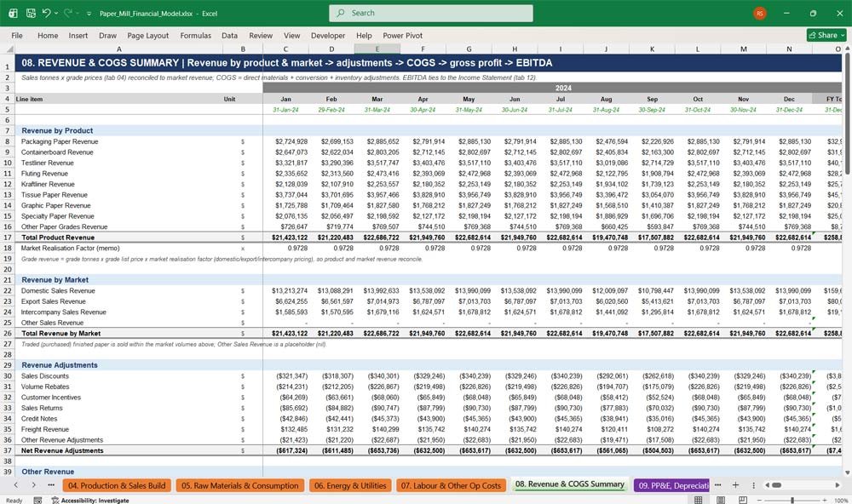Screen dimensions: 852x504
Task: Click the Undo arrow icon
Action: point(46,13)
